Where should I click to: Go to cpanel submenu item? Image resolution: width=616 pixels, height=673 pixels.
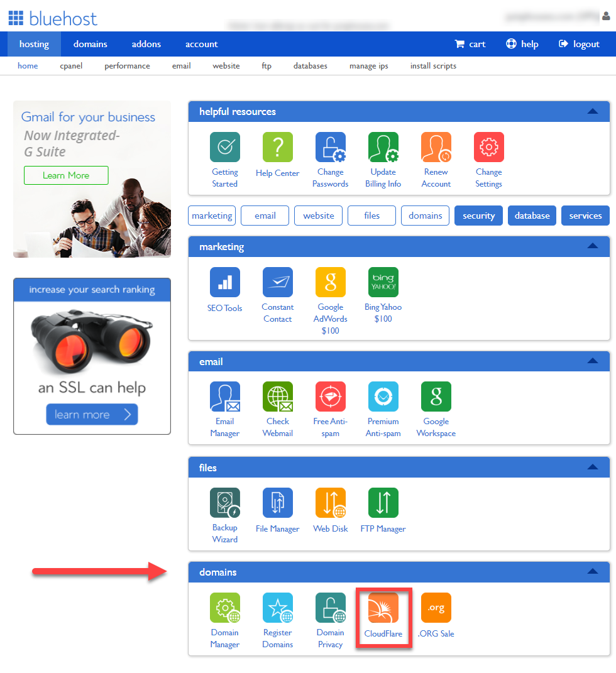tap(71, 66)
